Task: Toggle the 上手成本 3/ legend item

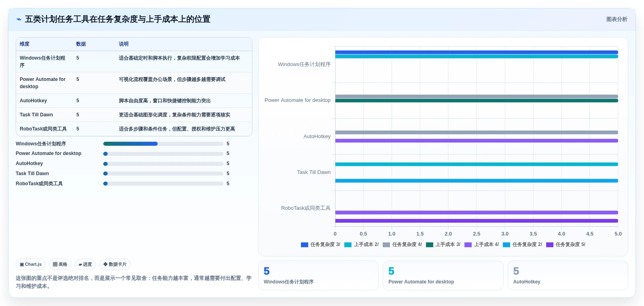Action: [443, 244]
